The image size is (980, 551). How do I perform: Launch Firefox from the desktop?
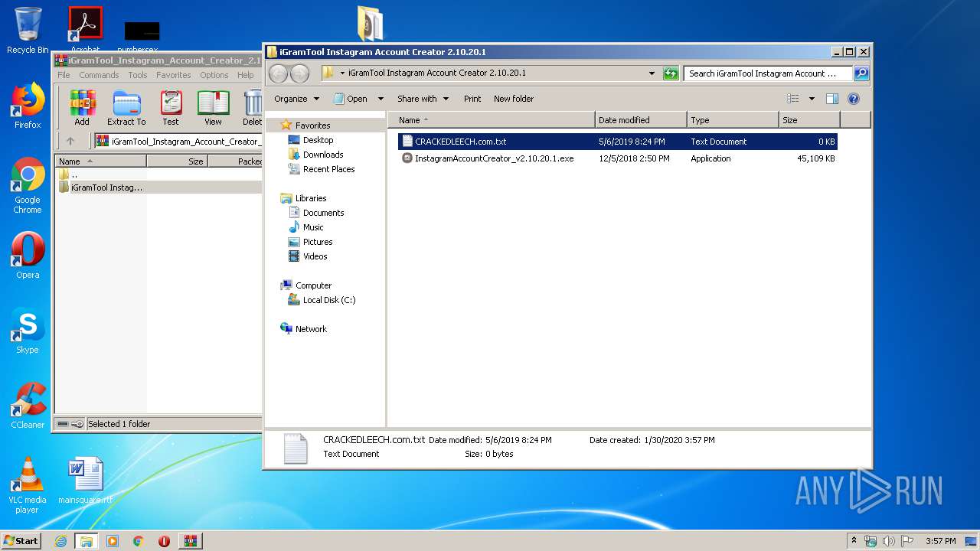(28, 106)
